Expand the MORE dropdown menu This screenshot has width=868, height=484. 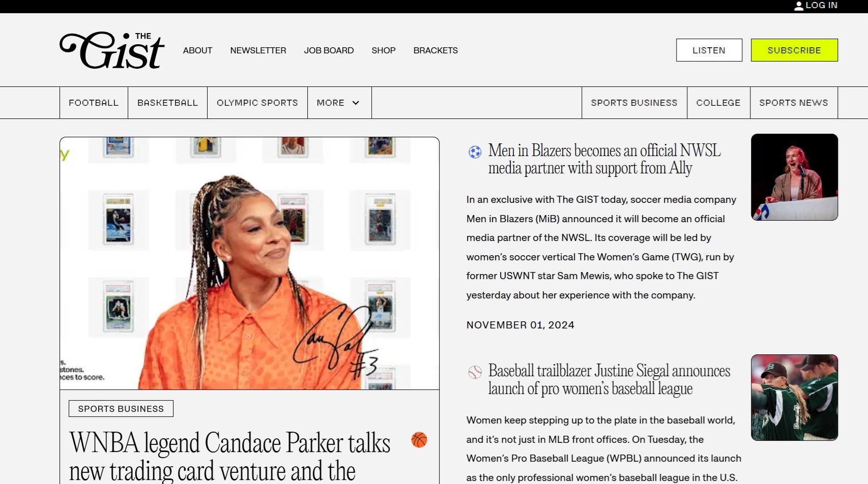pos(339,103)
